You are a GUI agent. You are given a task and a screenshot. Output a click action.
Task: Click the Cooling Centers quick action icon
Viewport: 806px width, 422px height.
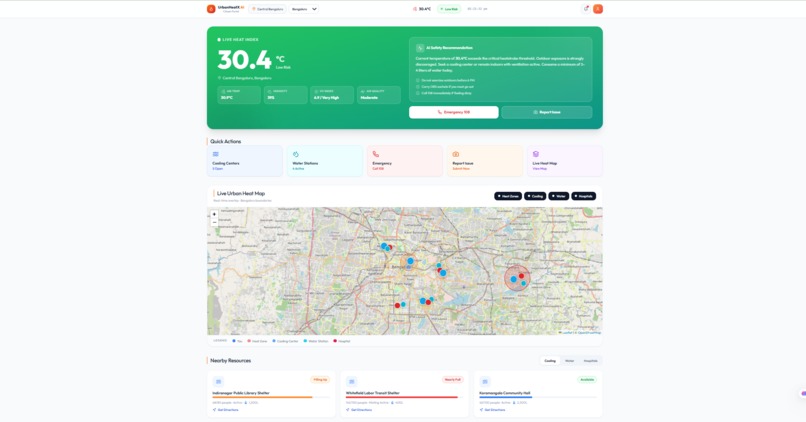pos(215,154)
